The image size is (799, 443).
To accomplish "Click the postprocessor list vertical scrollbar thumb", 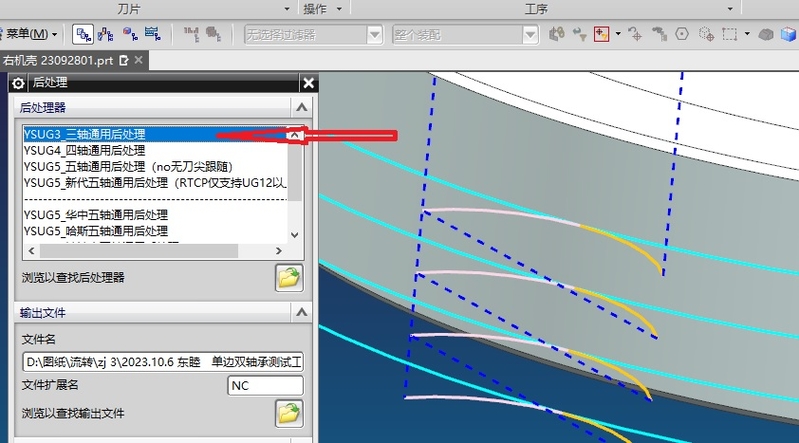I will pyautogui.click(x=295, y=171).
